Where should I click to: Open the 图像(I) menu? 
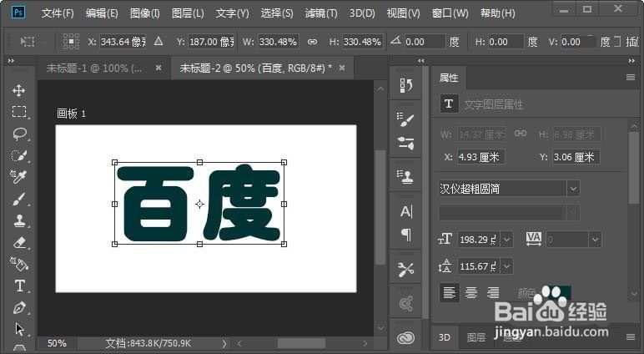pyautogui.click(x=144, y=13)
